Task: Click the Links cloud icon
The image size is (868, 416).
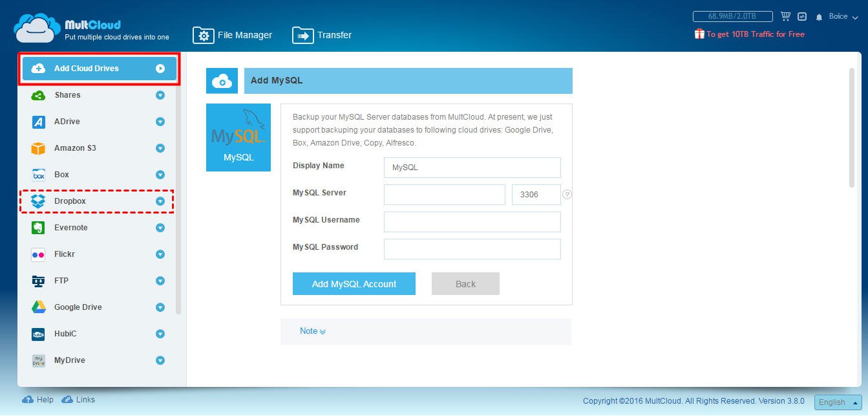Action: coord(67,400)
